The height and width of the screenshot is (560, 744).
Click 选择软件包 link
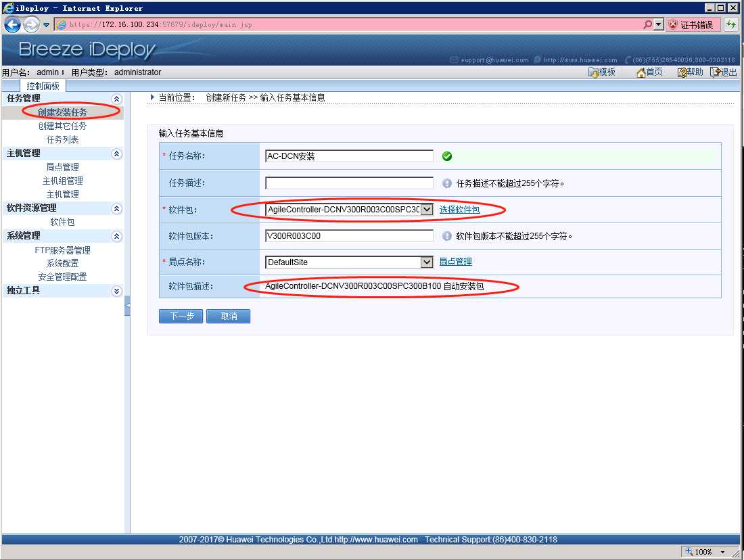click(x=459, y=209)
